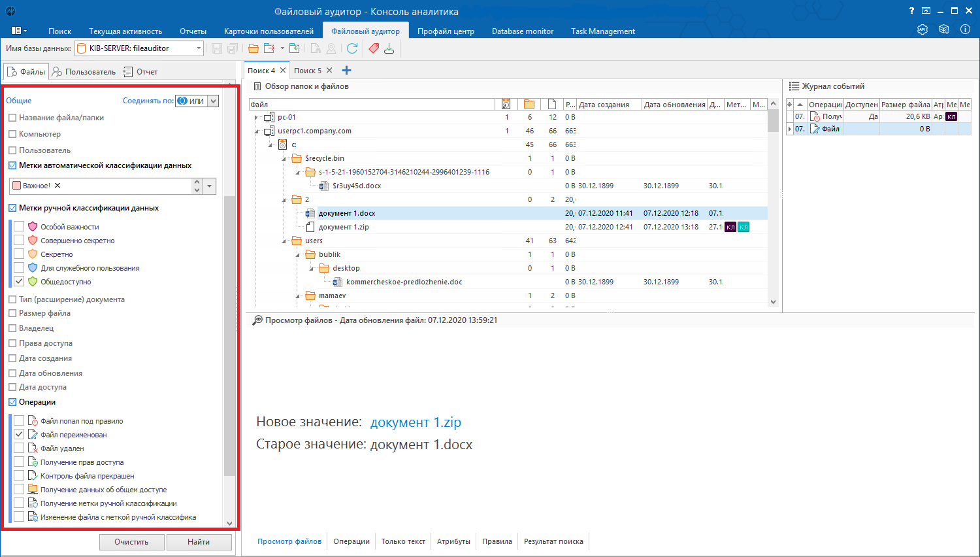This screenshot has width=980, height=557.
Task: Open the auto classification tags dropdown
Action: coord(209,186)
